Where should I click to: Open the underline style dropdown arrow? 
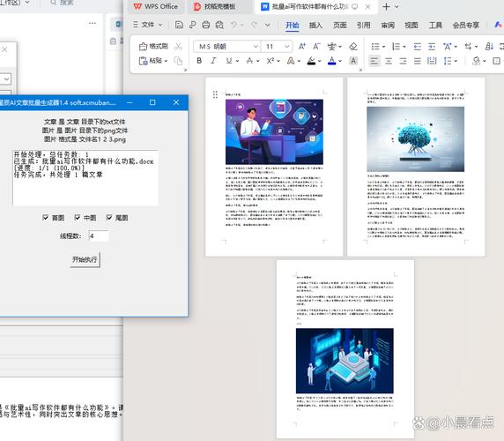tap(237, 61)
